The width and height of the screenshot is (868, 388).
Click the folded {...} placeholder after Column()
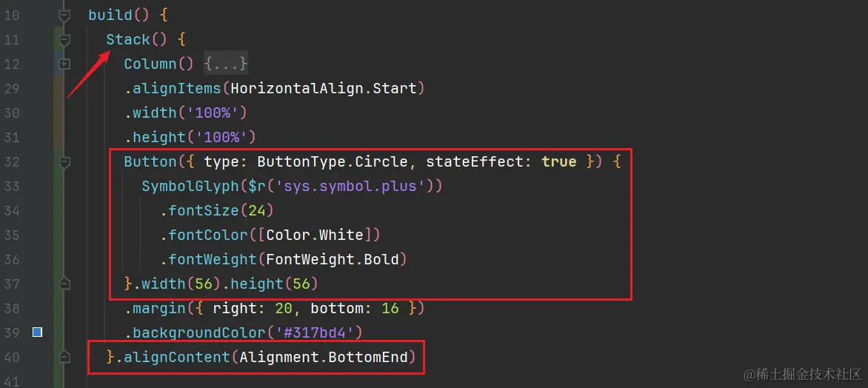tap(226, 64)
